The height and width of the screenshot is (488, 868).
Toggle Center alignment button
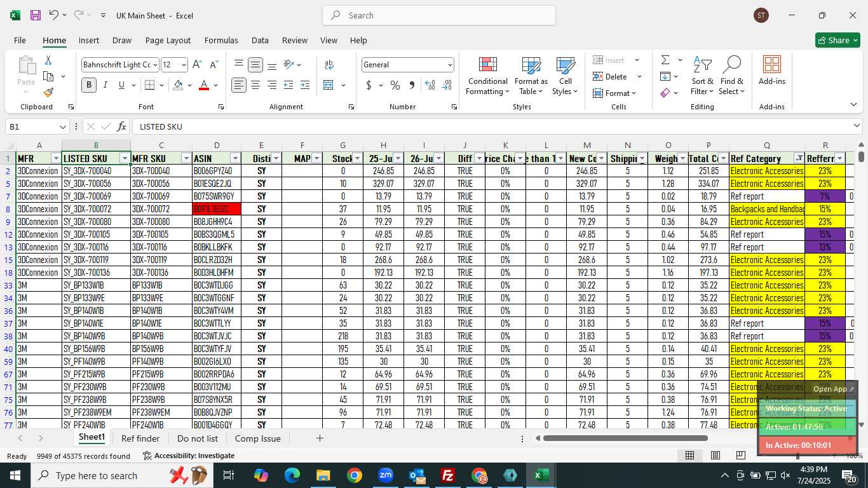pos(255,85)
